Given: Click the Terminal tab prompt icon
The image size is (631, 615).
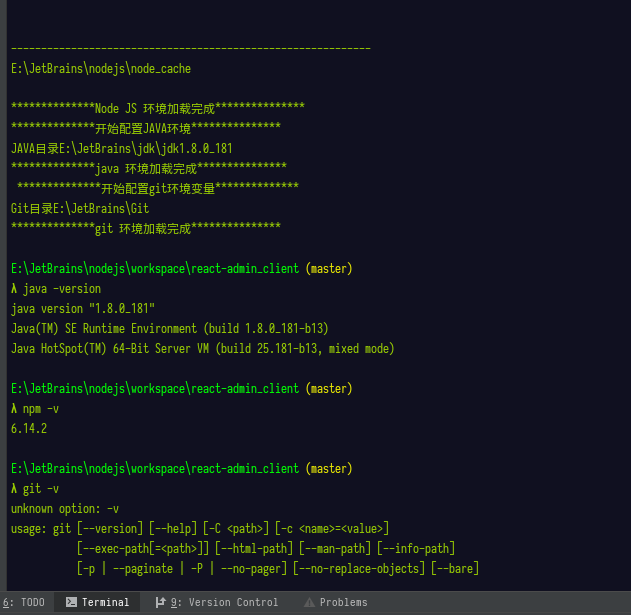Looking at the screenshot, I should [x=71, y=602].
